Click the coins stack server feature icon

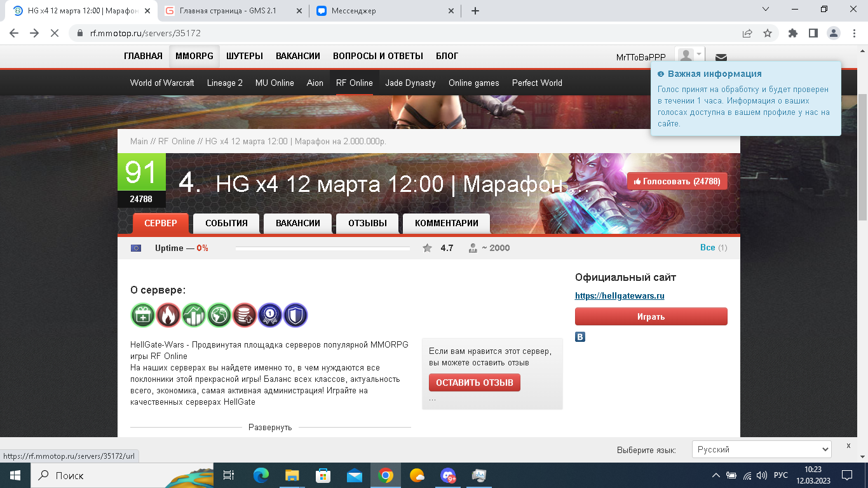point(245,315)
